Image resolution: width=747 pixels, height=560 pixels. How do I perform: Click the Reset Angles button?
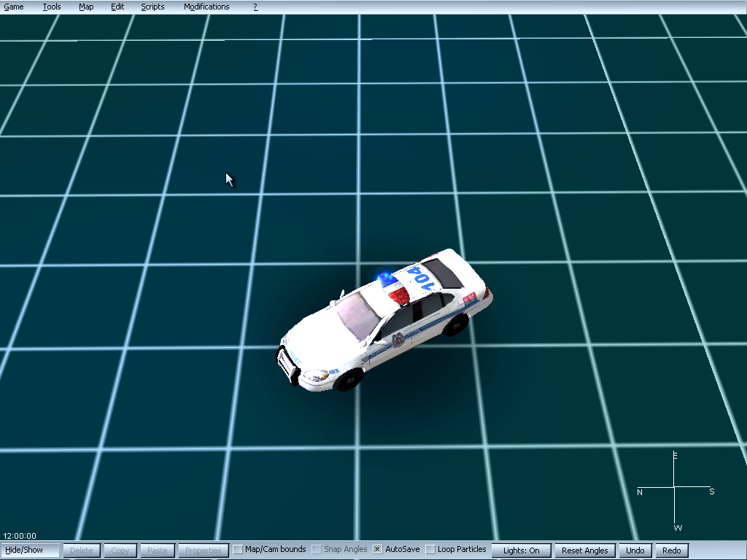pyautogui.click(x=584, y=550)
